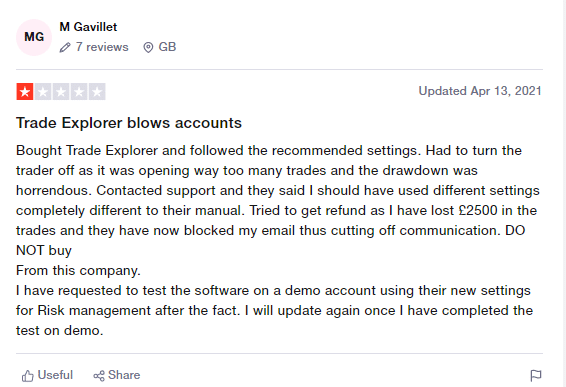Click the thumbs-up icon to mark useful

pos(28,376)
